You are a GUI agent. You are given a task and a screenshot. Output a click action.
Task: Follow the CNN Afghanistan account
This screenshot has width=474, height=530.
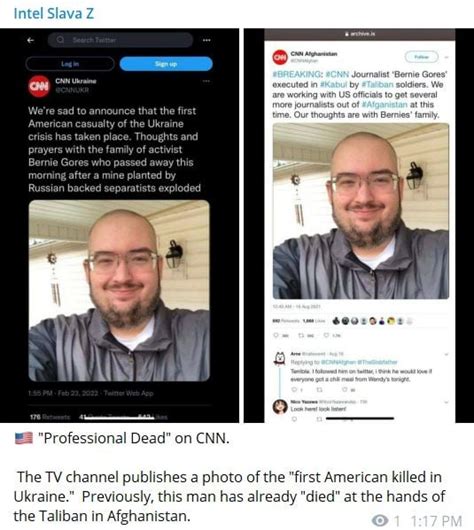(422, 57)
